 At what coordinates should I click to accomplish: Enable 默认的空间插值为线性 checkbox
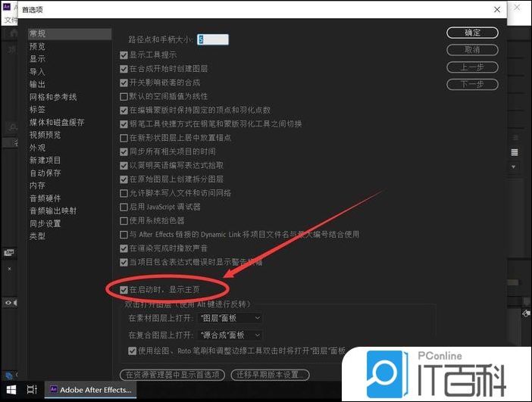click(x=124, y=97)
